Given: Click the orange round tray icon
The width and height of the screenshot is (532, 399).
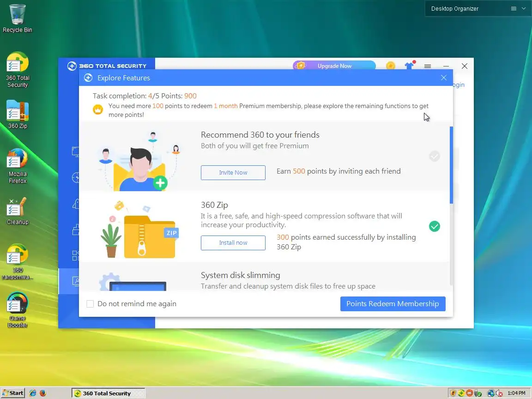Looking at the screenshot, I should point(469,393).
